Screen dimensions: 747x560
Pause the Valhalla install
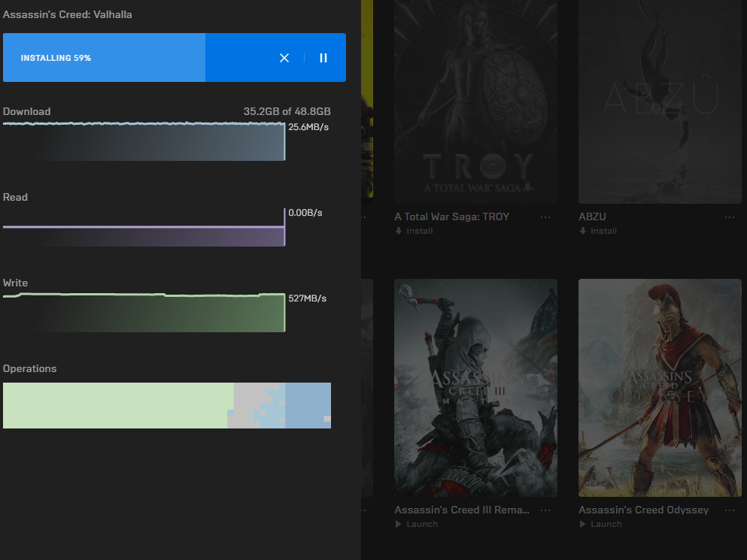323,58
